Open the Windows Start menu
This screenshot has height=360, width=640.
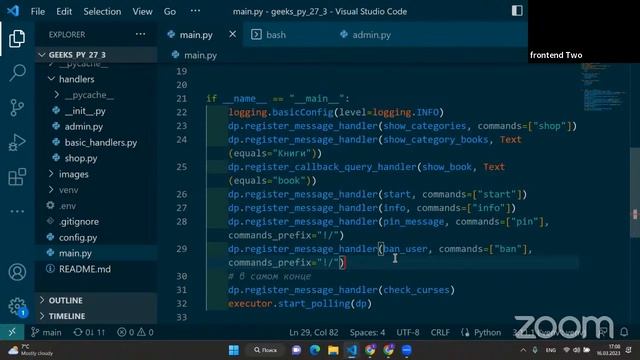(234, 350)
